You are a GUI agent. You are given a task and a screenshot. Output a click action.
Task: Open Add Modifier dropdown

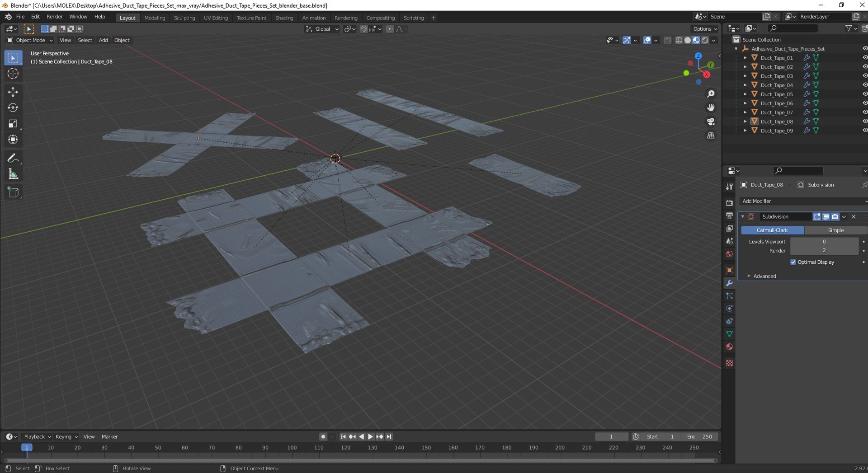803,201
